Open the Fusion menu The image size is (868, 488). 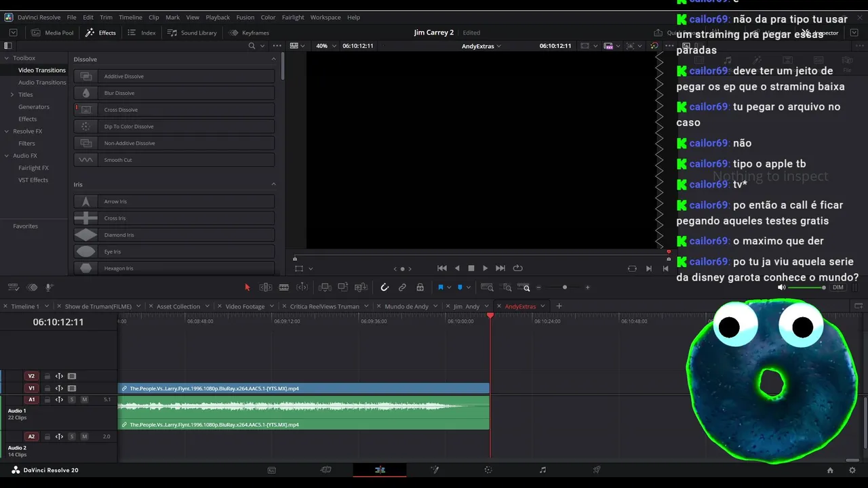[245, 17]
